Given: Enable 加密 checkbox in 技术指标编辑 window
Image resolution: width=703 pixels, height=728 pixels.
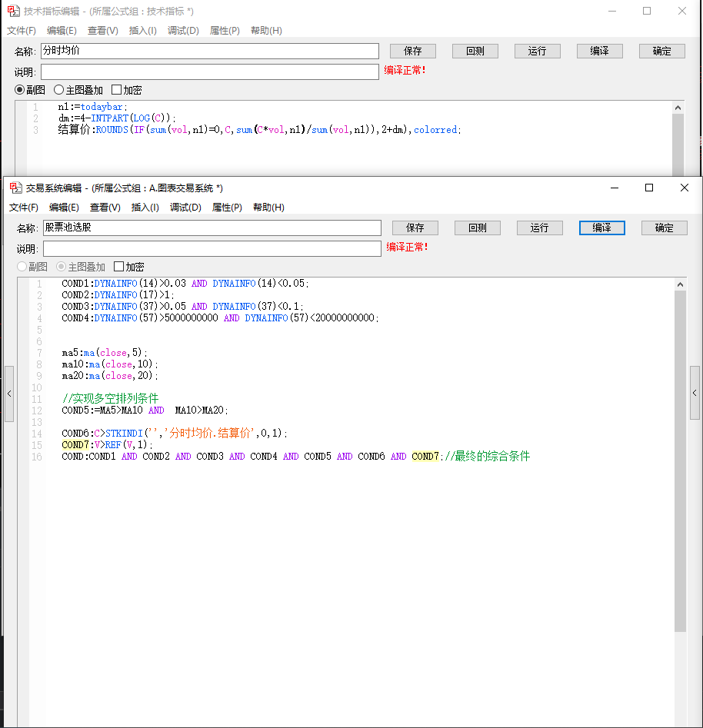Looking at the screenshot, I should (117, 90).
